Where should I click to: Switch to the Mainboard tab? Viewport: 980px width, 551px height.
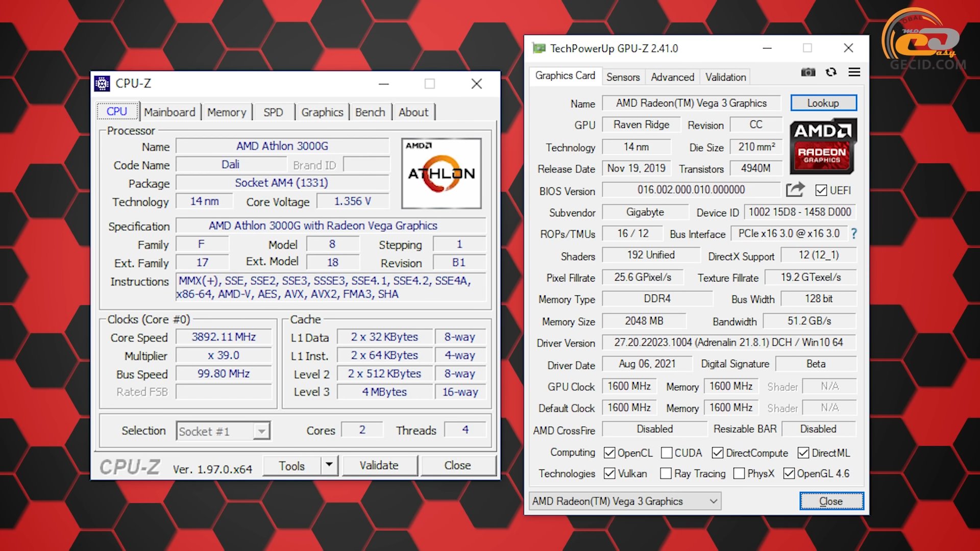(x=169, y=112)
